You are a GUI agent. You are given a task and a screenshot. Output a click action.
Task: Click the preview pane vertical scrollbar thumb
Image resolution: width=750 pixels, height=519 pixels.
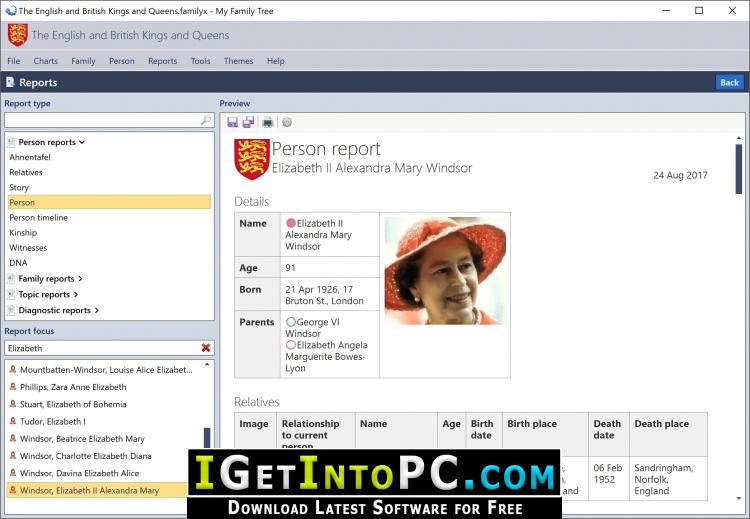(x=739, y=169)
